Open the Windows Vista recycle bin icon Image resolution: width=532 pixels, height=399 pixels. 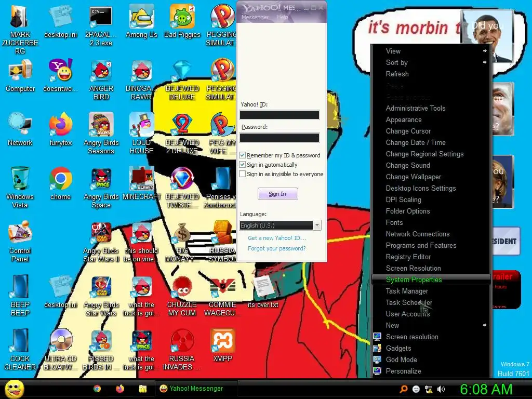click(x=20, y=187)
